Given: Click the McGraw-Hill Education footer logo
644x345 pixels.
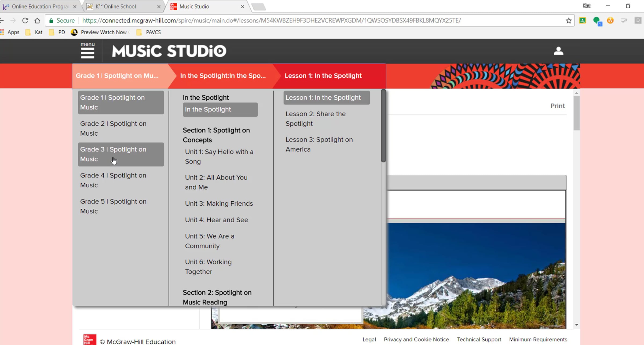Looking at the screenshot, I should pos(90,340).
